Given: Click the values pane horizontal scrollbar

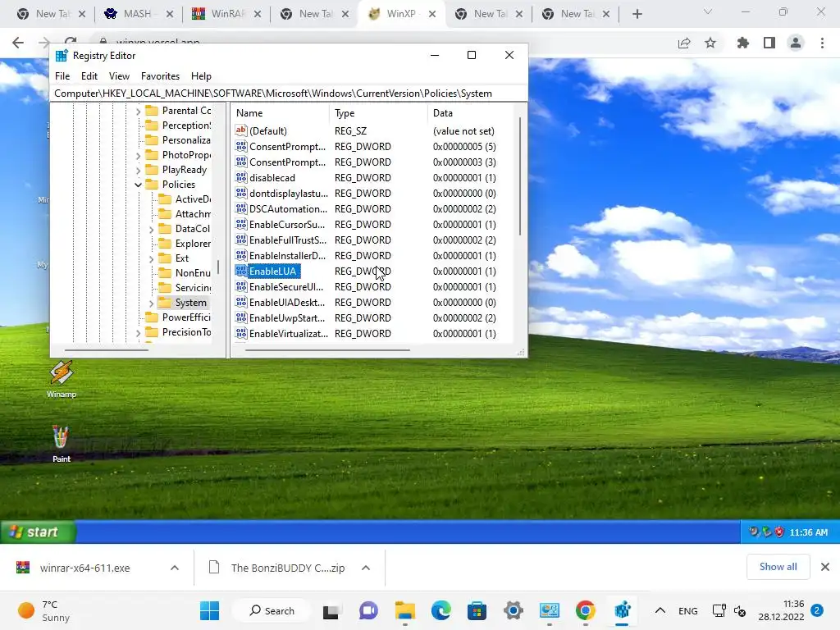Looking at the screenshot, I should click(327, 349).
